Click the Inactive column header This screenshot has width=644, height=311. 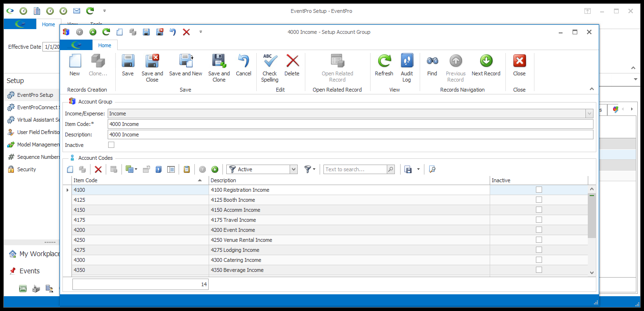click(539, 180)
